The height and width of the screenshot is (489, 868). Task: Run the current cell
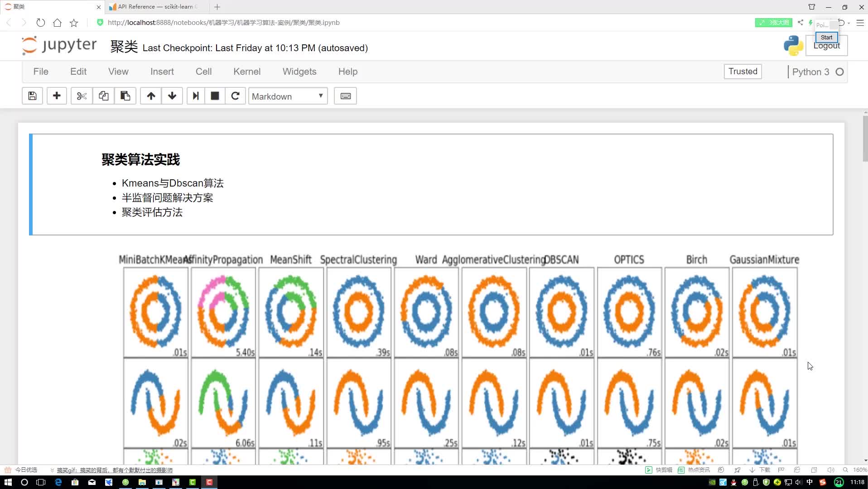[x=196, y=96]
